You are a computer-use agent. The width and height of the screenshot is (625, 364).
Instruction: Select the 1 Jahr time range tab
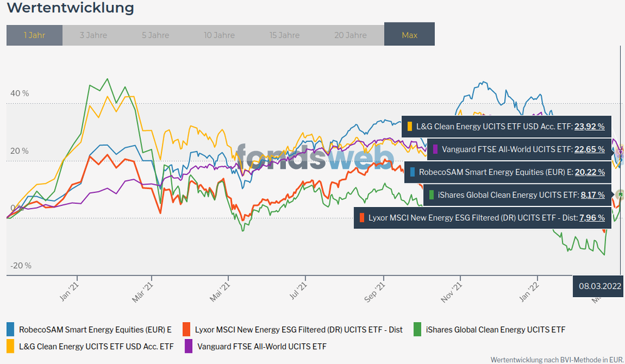(x=34, y=35)
